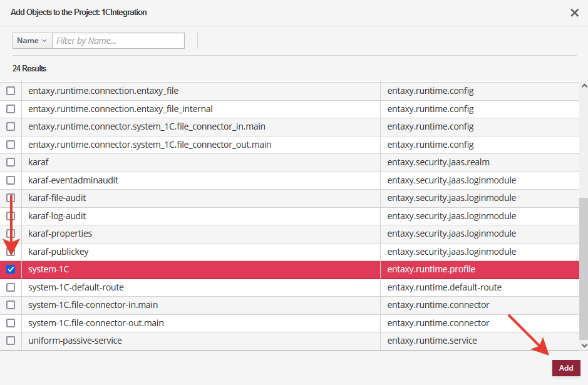Screen dimensions: 588x385
Task: Select the entaxy.runtime.connection.entaxy_file_internal row
Action: (x=188, y=108)
